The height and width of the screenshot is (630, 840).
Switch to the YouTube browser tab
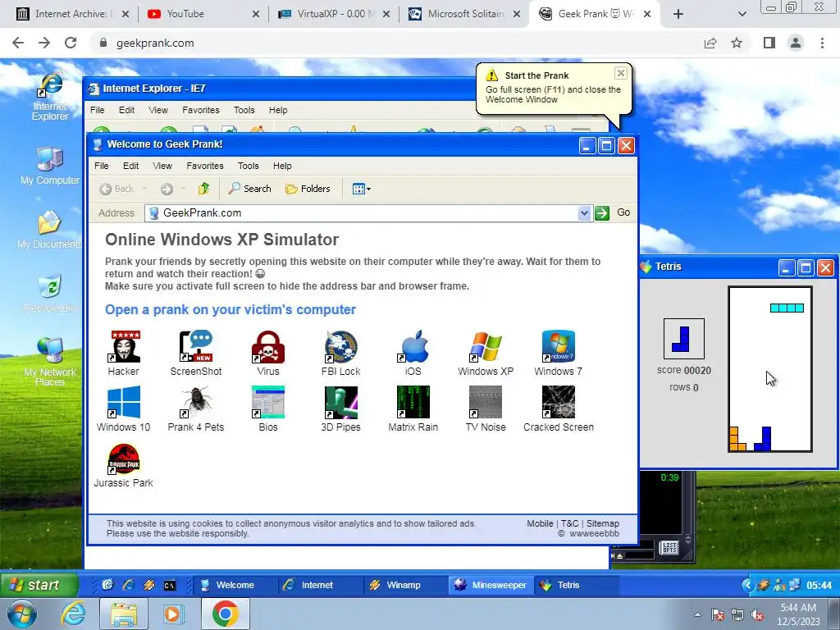(x=202, y=14)
